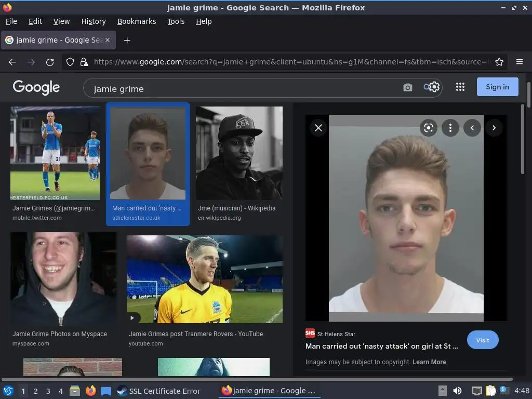Close the image preview panel
Screen dimensions: 532x399
tap(318, 128)
